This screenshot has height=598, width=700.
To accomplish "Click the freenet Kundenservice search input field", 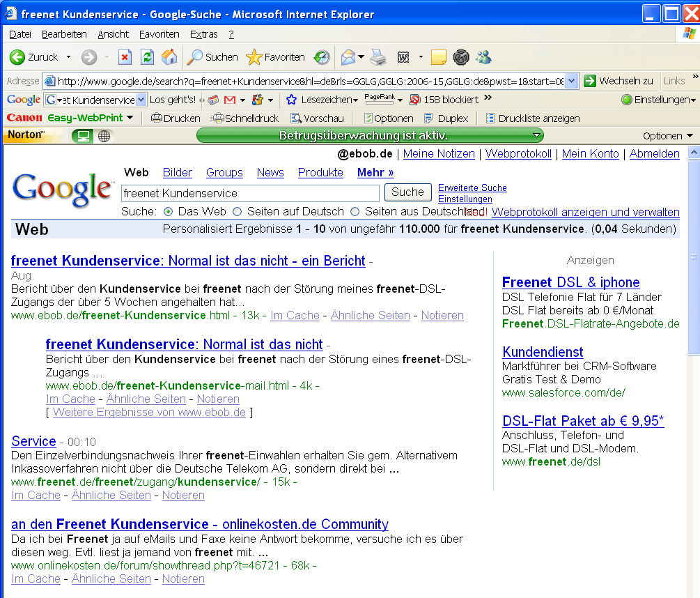I will [250, 193].
